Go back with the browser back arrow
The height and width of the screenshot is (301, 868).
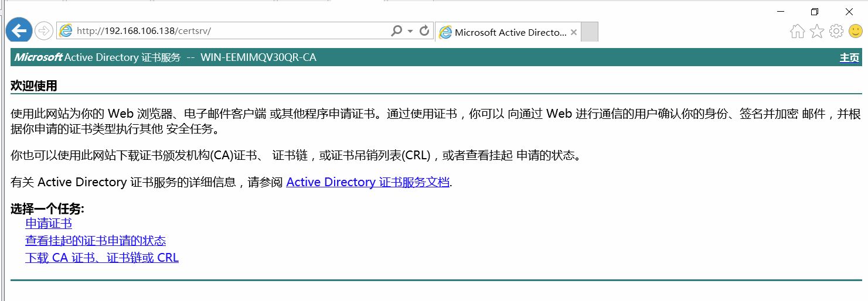click(19, 31)
